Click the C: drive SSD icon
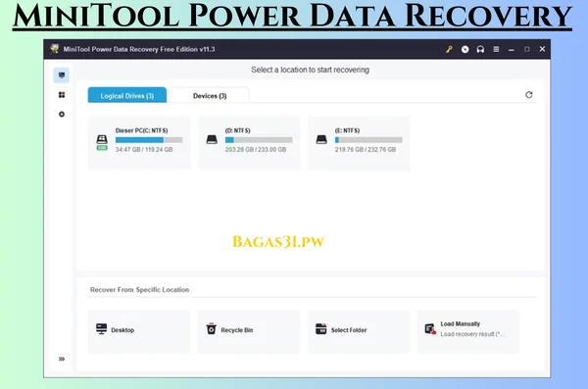The image size is (588, 389). coord(102,142)
